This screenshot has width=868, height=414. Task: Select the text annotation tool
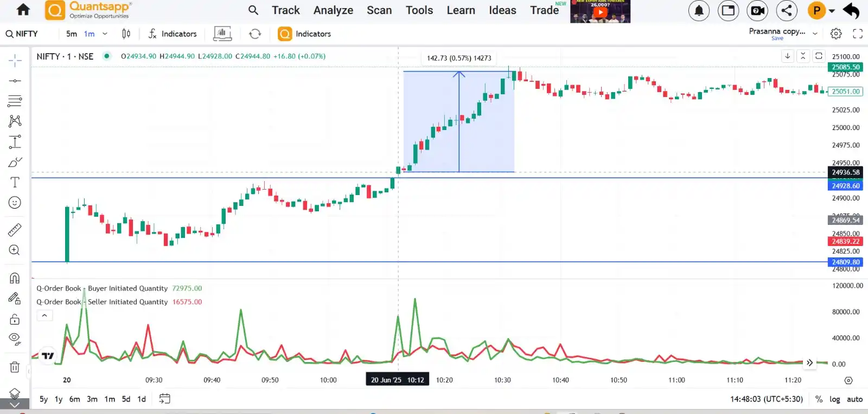click(15, 182)
